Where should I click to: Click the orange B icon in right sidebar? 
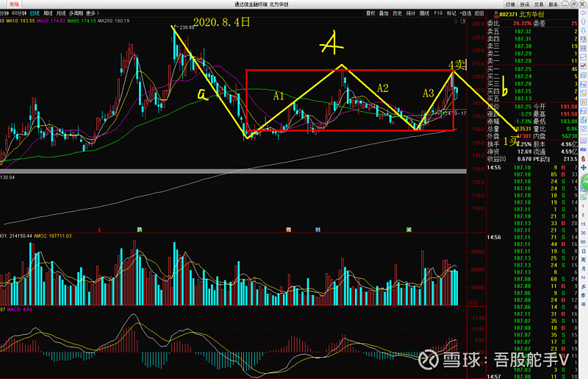[583, 102]
